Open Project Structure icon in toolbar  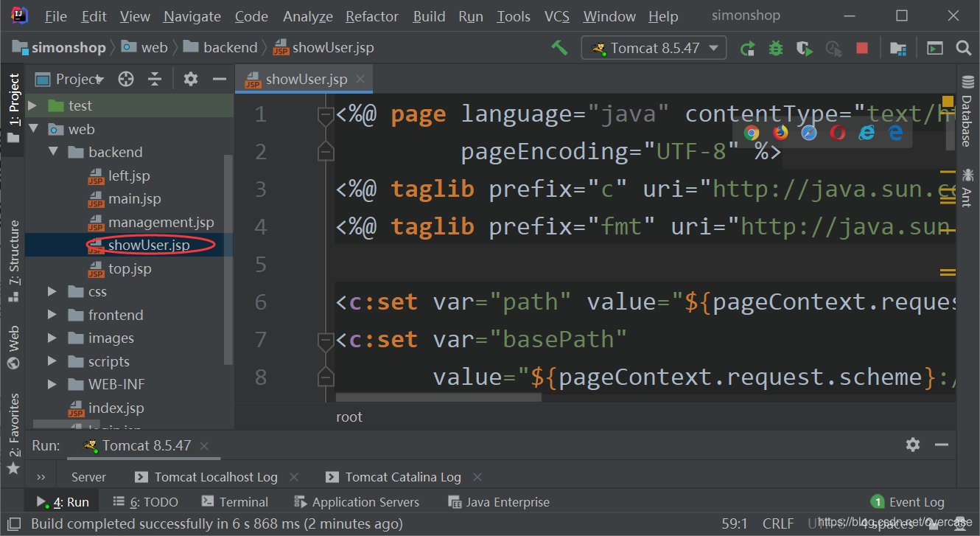click(x=897, y=49)
